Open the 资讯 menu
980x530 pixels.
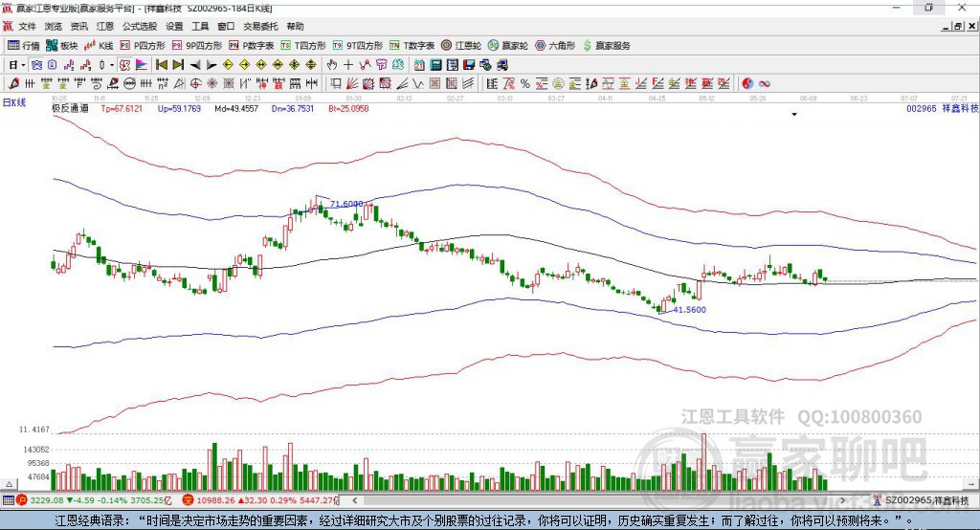(78, 26)
